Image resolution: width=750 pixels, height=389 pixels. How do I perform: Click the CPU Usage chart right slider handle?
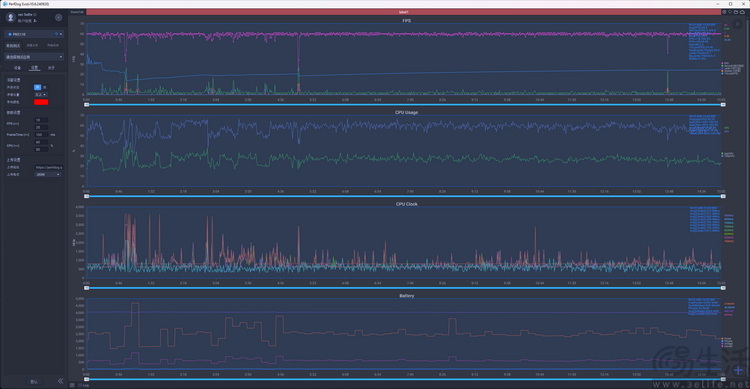click(723, 196)
